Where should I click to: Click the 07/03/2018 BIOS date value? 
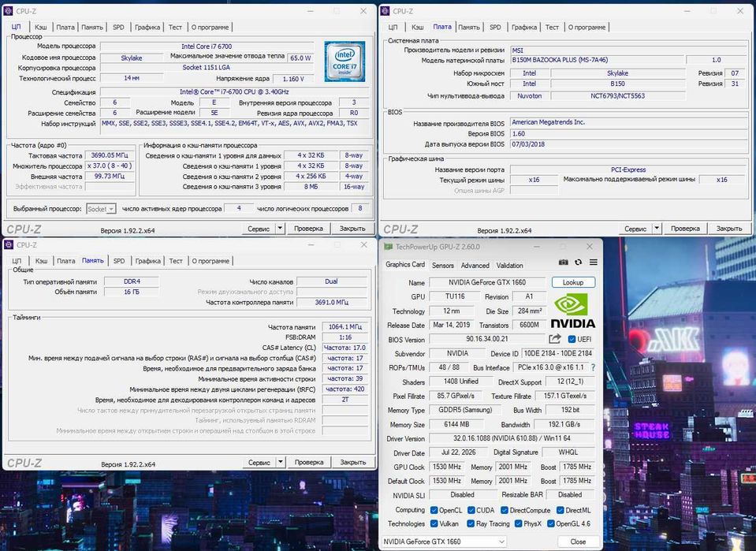628,143
